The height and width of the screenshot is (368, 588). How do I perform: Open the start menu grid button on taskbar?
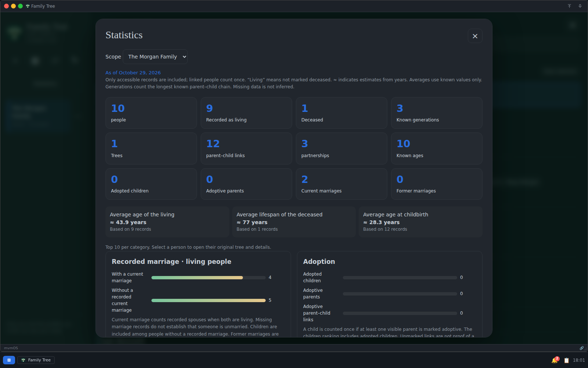9,360
